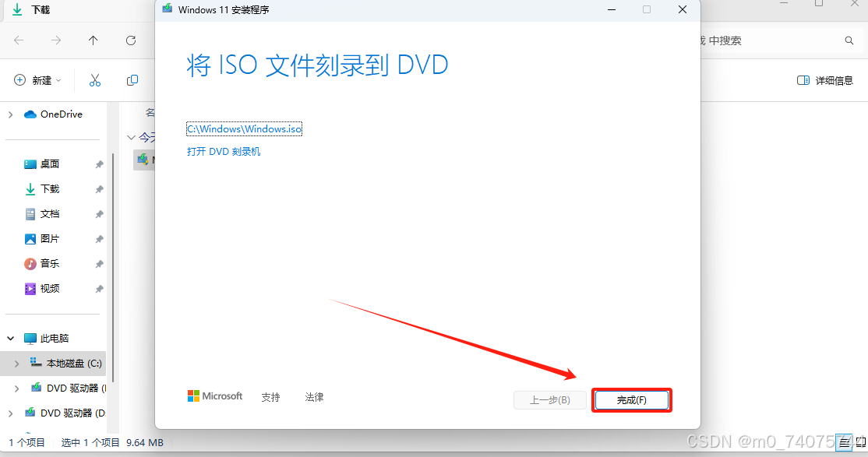
Task: Switch to details view in the status bar
Action: point(844,443)
